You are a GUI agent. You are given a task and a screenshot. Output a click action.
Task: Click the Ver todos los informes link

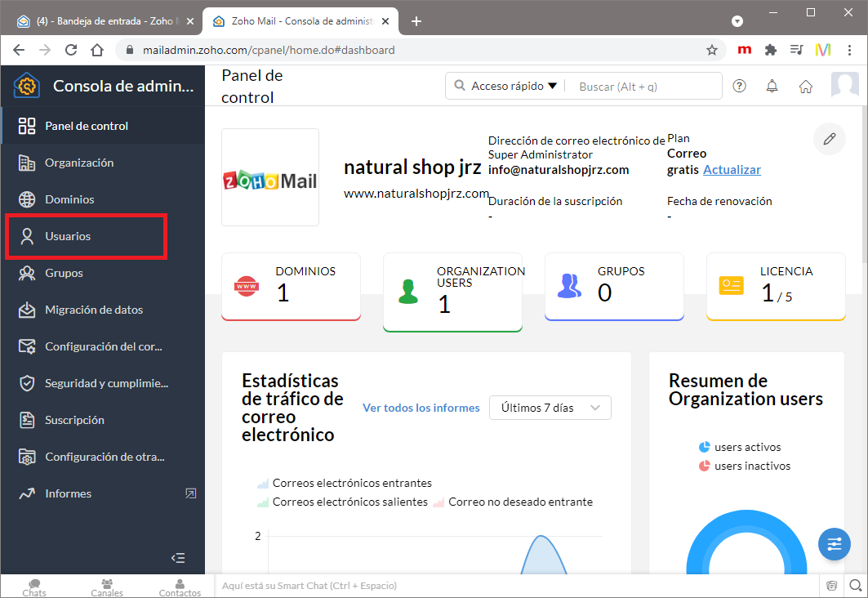421,408
